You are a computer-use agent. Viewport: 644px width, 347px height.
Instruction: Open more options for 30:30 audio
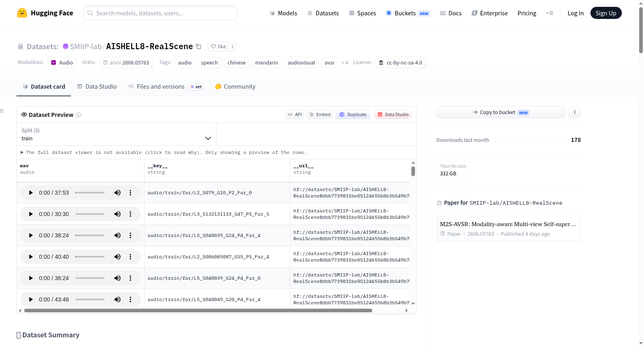pos(130,214)
